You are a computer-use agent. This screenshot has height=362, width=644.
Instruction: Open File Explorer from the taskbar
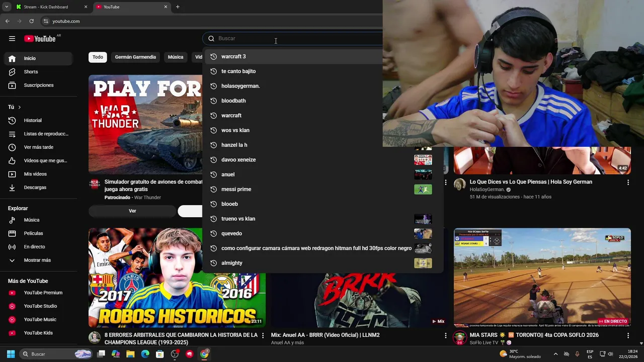[130, 354]
